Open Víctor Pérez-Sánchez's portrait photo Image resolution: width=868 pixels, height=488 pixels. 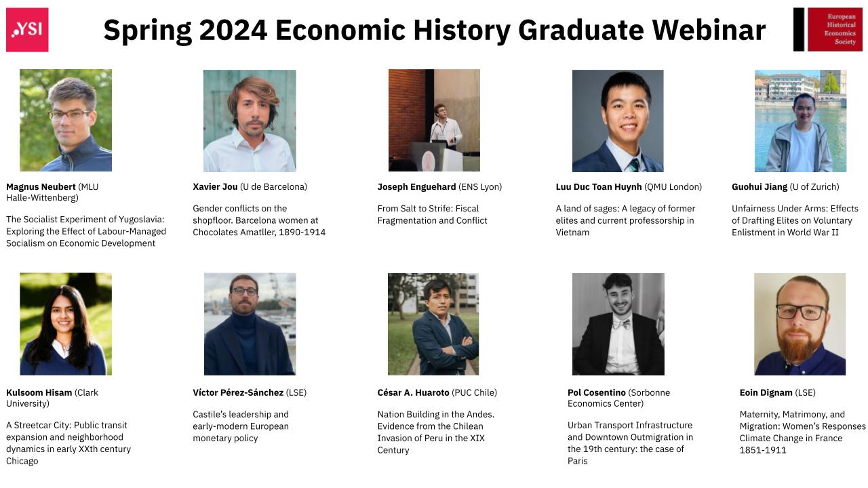click(x=250, y=324)
